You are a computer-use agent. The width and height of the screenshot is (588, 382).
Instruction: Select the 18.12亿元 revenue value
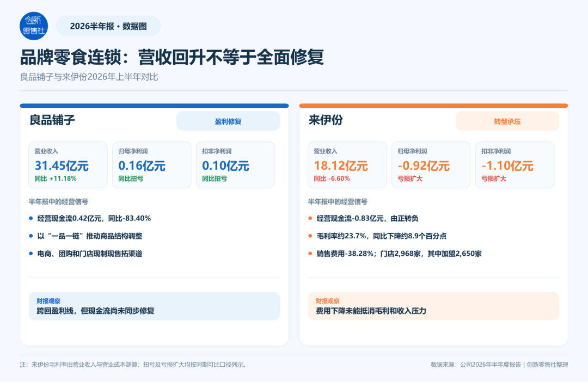click(340, 165)
